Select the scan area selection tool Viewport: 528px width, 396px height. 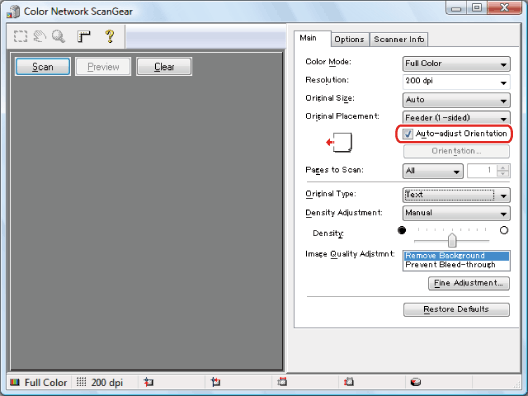tap(21, 36)
